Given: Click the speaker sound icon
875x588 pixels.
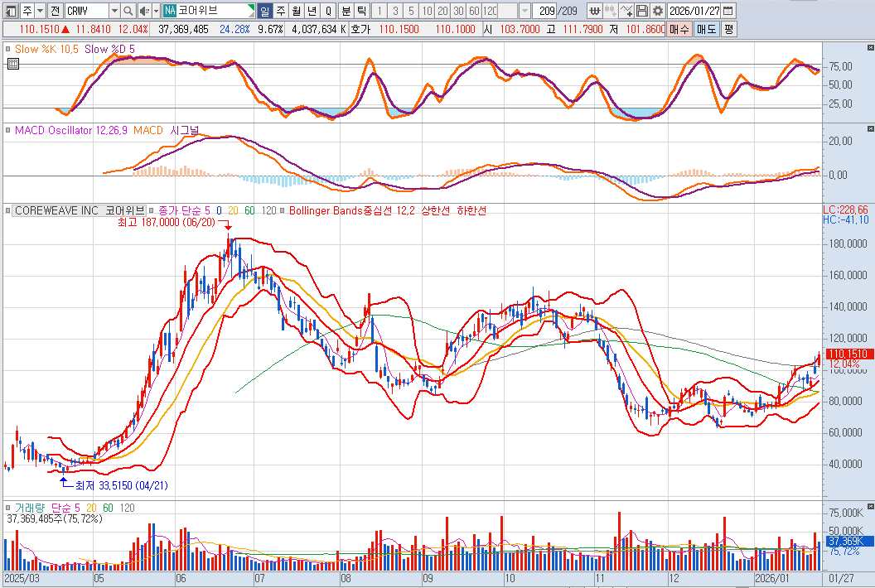Looking at the screenshot, I should pyautogui.click(x=144, y=11).
